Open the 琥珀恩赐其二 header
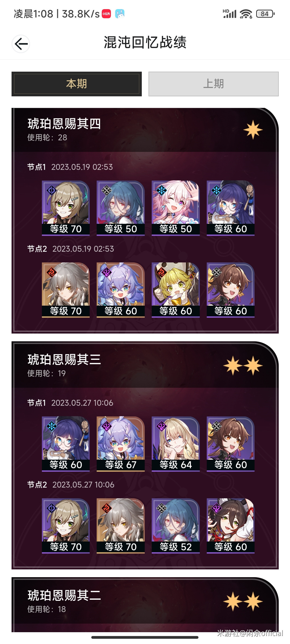 coord(145,601)
